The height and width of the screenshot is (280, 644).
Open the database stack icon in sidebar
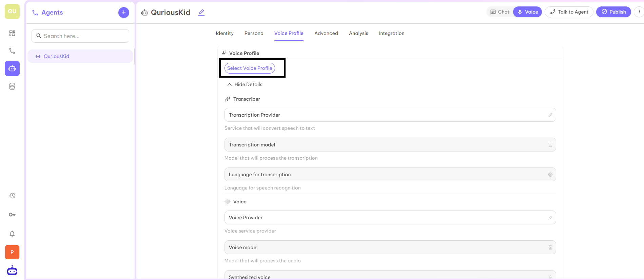[12, 86]
